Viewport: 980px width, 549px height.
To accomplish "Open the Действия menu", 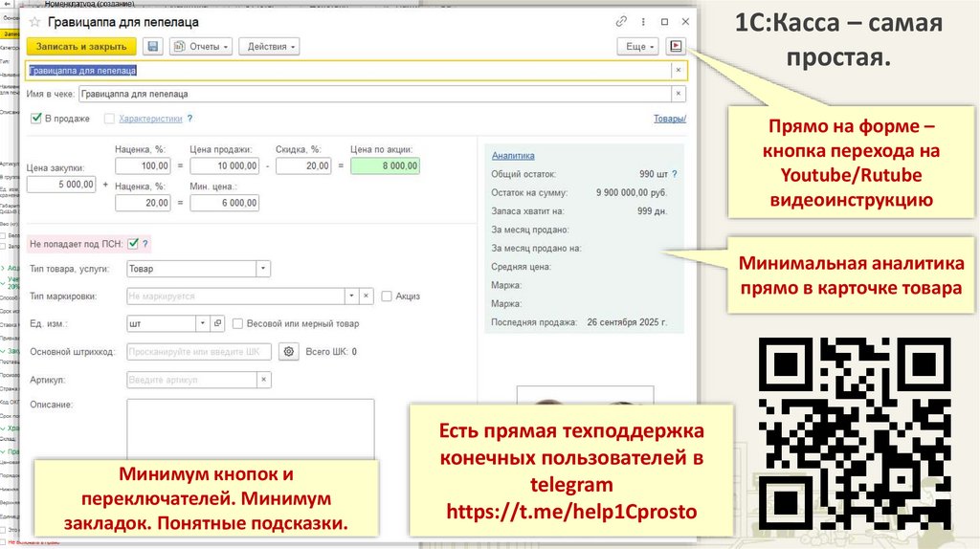I will (272, 46).
